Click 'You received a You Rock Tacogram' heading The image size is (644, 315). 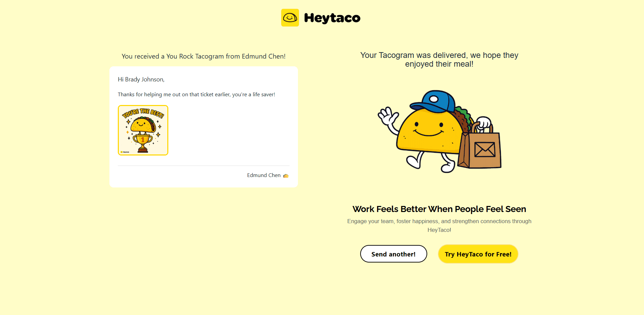pyautogui.click(x=204, y=56)
